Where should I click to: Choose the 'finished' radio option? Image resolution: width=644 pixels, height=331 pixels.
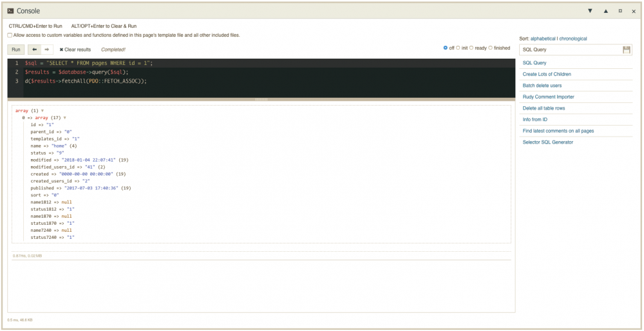491,48
